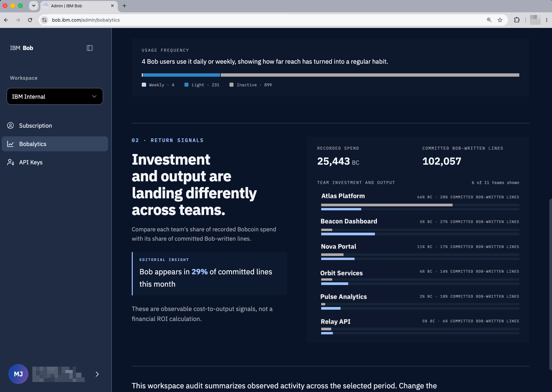Switch to the Admin | IBM Bob tab

(x=79, y=6)
